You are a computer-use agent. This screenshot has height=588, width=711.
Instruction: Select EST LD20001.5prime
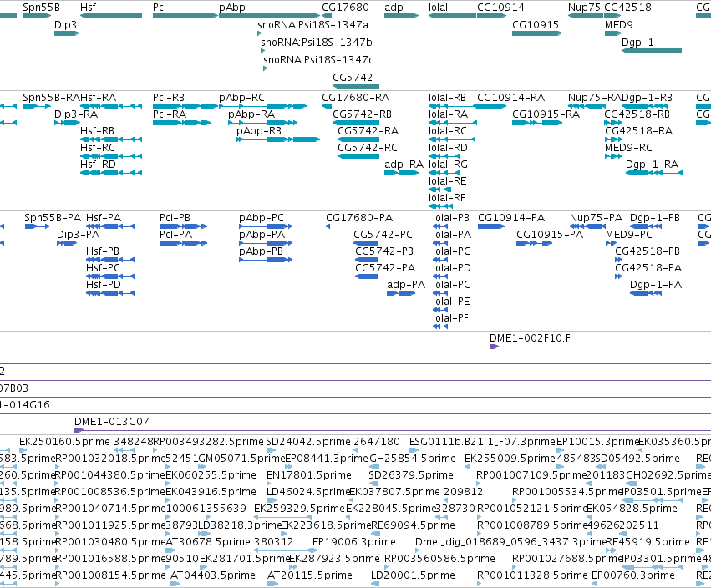(x=413, y=575)
